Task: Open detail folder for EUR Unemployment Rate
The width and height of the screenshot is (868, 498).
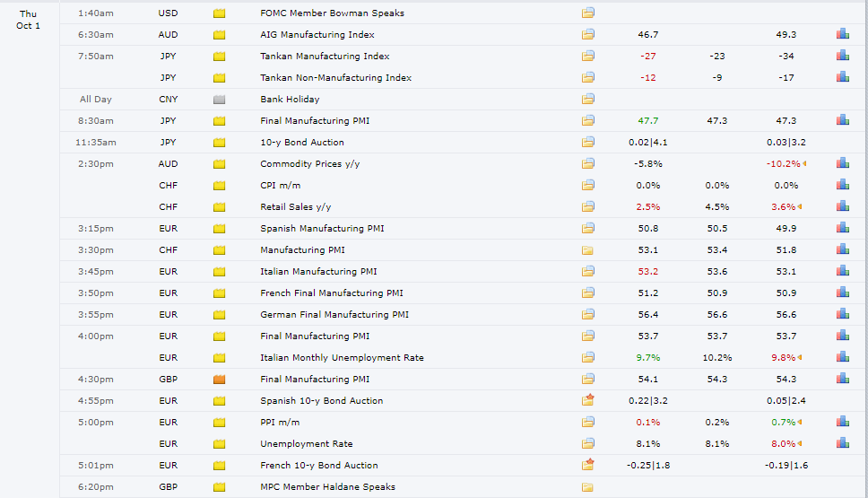Action: click(x=588, y=443)
